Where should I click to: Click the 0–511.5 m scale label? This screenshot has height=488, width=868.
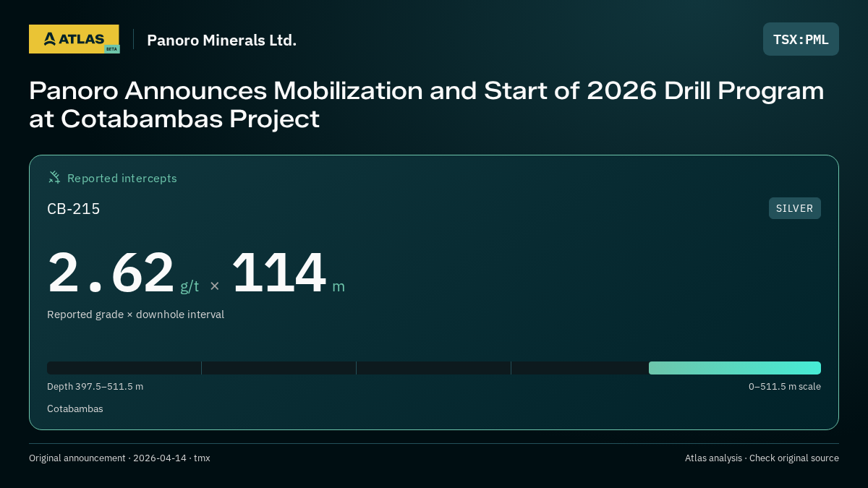tap(785, 387)
